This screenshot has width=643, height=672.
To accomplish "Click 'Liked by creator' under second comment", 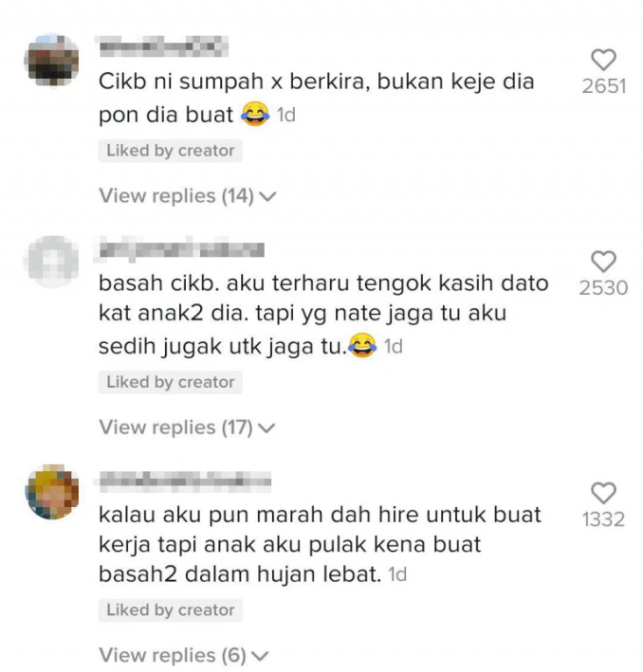I will click(171, 382).
